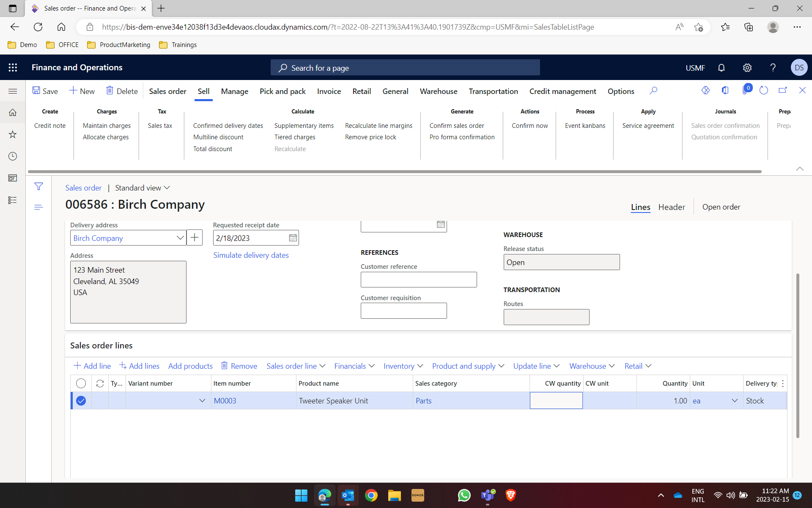Expand the Financials menu
This screenshot has height=508, width=812.
pyautogui.click(x=354, y=366)
